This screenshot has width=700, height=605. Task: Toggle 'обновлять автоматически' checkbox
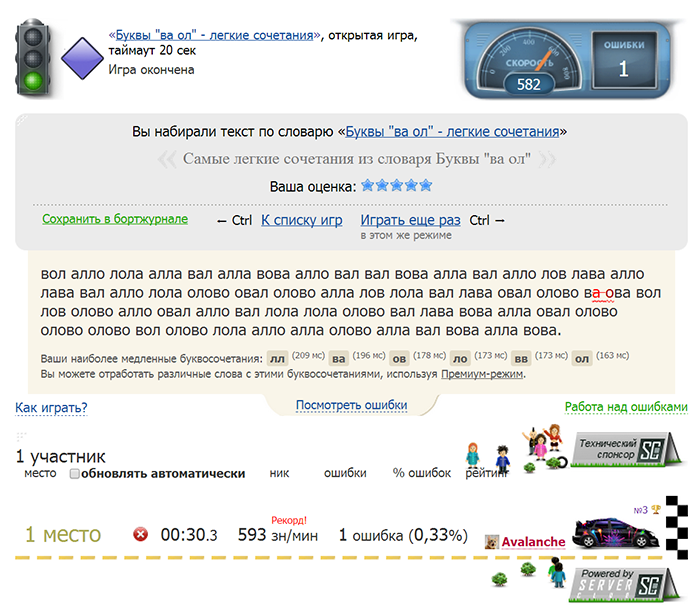tap(75, 473)
